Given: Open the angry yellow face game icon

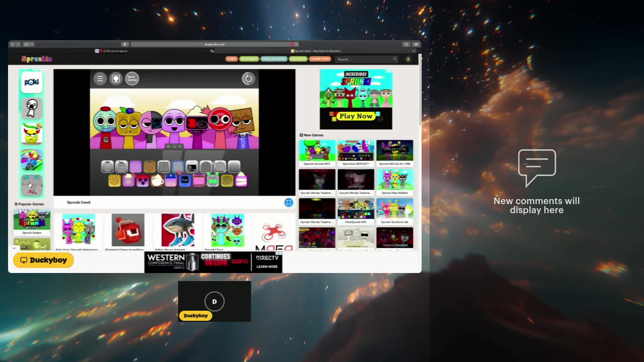Looking at the screenshot, I should pos(32,134).
